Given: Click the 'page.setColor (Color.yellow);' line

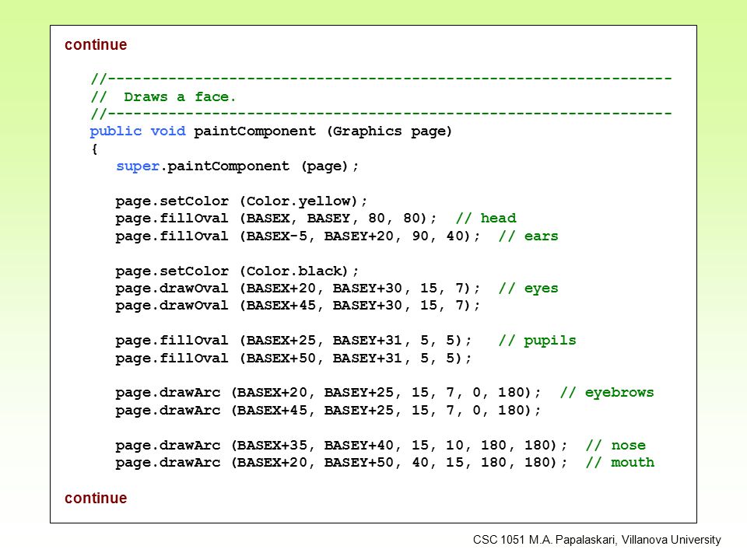Looking at the screenshot, I should [241, 201].
